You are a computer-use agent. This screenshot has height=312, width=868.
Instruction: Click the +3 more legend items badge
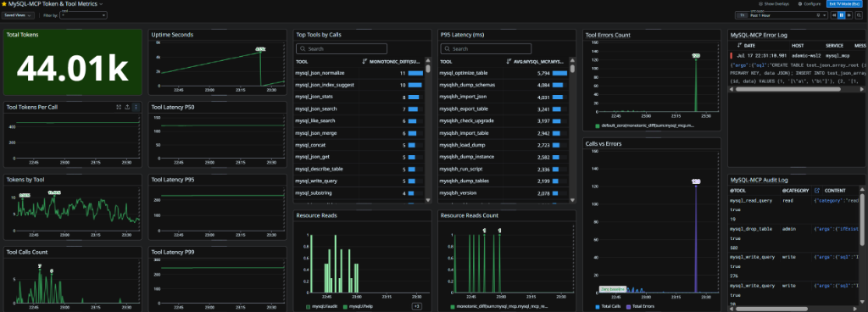(x=416, y=306)
